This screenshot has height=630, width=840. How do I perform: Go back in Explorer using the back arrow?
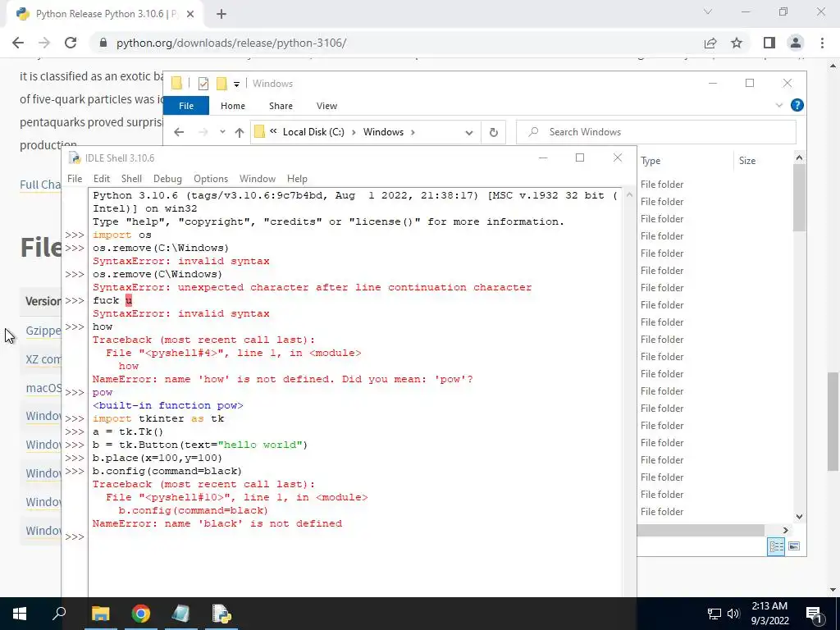pyautogui.click(x=179, y=132)
